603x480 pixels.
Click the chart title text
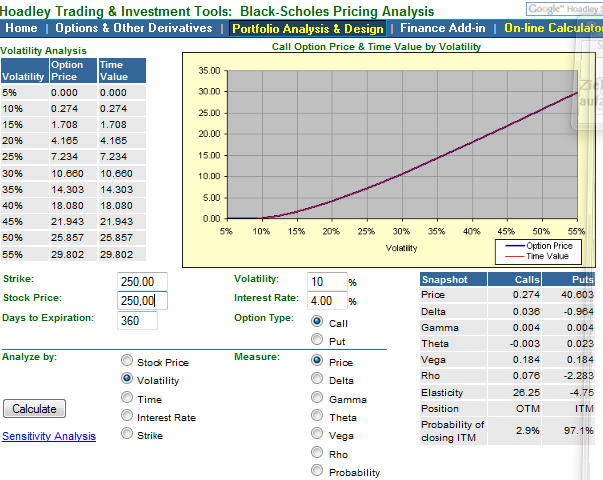tap(376, 47)
